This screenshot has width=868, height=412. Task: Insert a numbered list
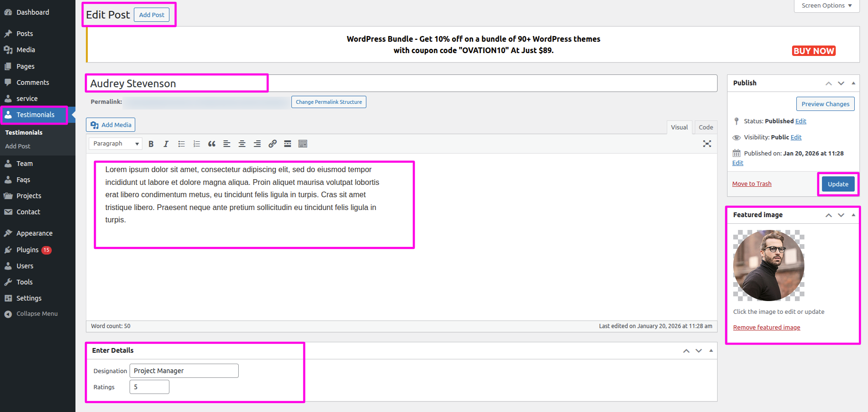pos(196,144)
